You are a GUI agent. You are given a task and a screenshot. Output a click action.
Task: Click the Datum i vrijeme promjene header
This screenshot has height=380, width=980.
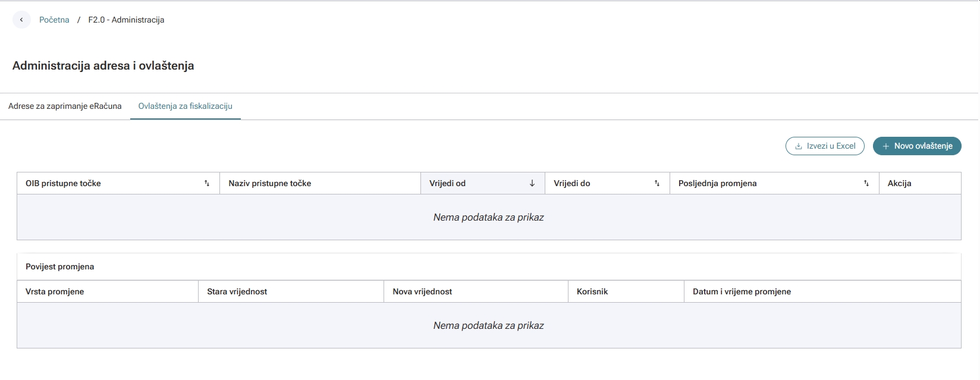822,291
